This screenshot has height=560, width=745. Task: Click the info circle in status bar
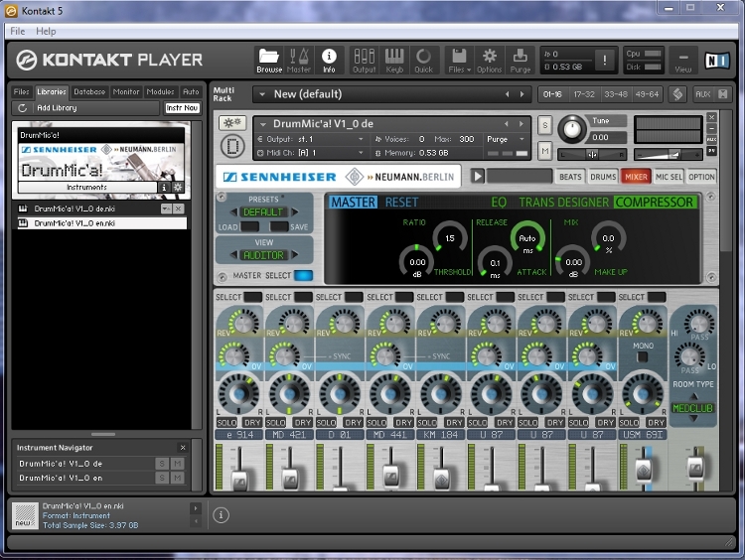221,515
